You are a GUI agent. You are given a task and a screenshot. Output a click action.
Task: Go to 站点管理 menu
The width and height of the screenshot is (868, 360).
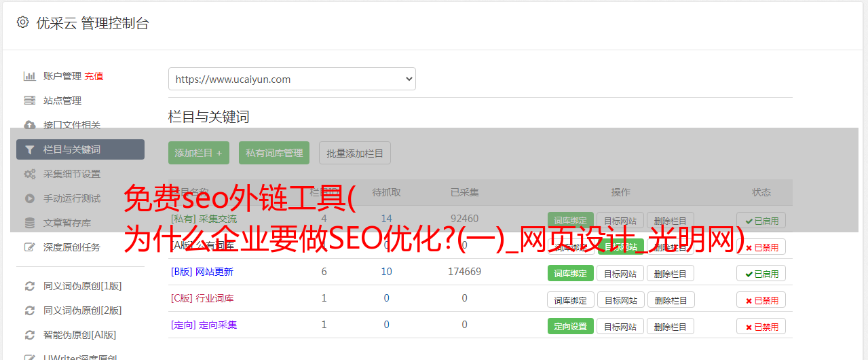point(62,101)
